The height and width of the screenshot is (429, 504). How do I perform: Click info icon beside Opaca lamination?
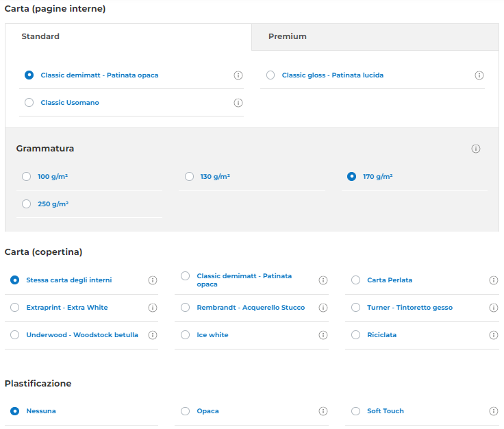click(x=323, y=411)
